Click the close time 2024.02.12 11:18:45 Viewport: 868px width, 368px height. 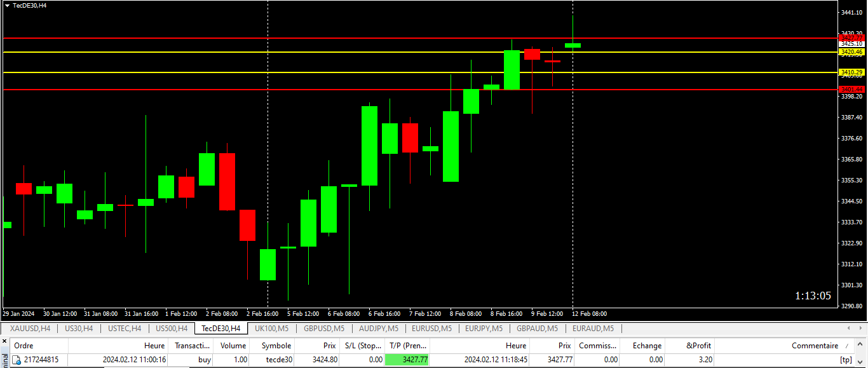click(496, 360)
